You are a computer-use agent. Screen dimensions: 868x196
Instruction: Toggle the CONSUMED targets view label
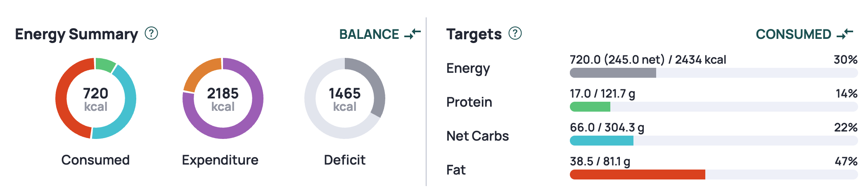point(793,34)
